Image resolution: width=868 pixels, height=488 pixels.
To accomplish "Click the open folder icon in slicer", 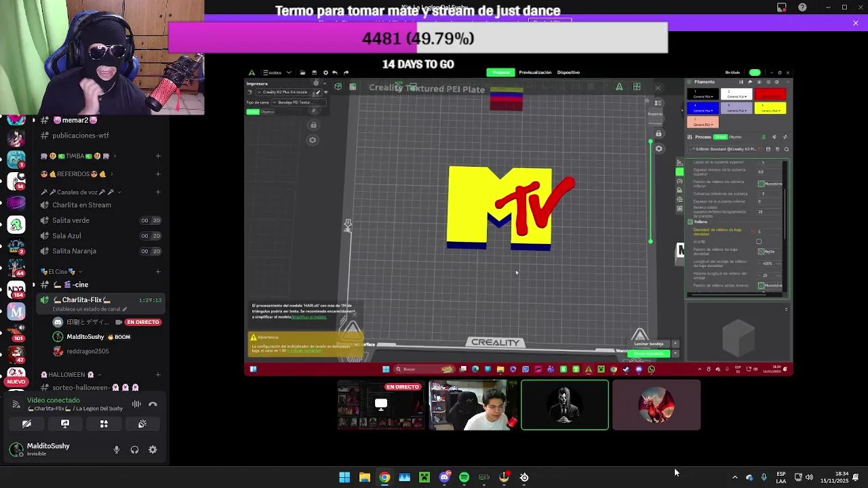I will tap(302, 73).
